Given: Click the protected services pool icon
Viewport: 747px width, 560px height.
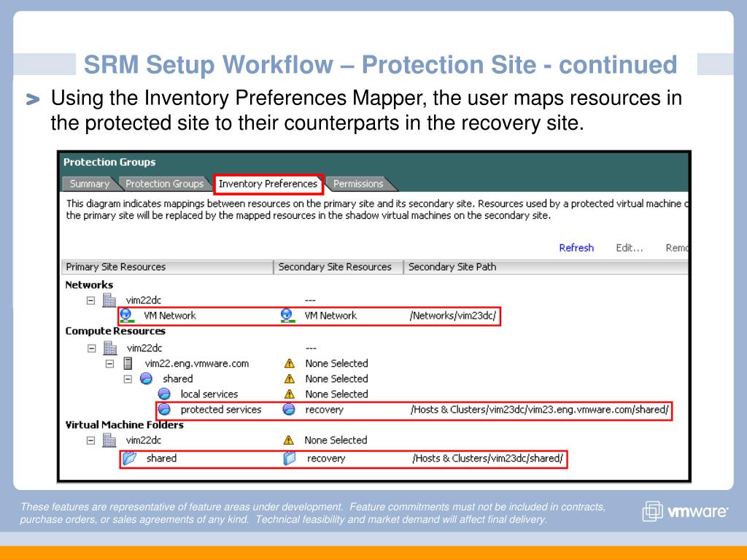Looking at the screenshot, I should tap(164, 410).
